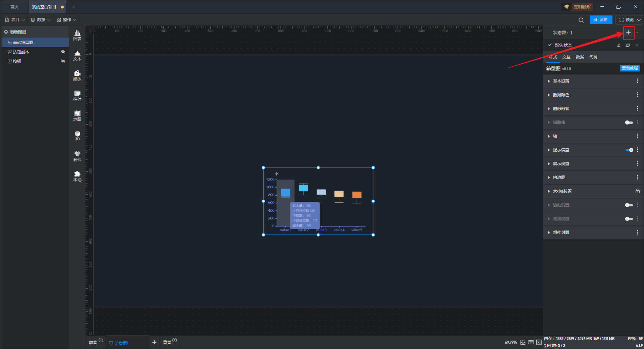Click the 发布 publish button
Image resolution: width=644 pixels, height=349 pixels.
click(x=601, y=20)
